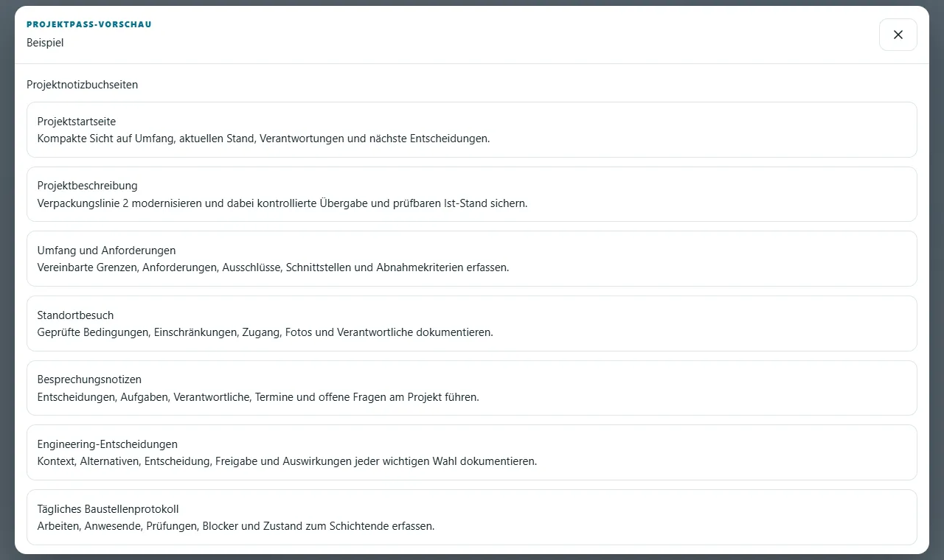Click the text "Kontext, Alternativen, Entscheidung, Freigabe"

click(147, 461)
